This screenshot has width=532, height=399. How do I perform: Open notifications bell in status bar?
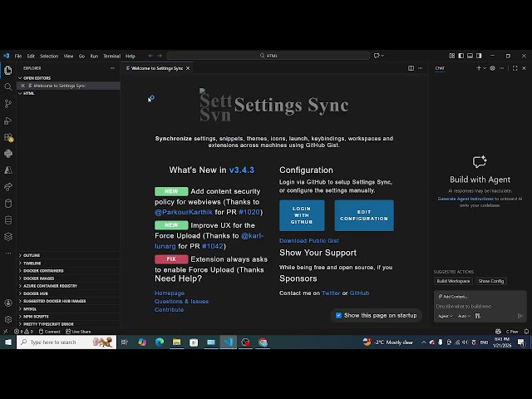(526, 332)
